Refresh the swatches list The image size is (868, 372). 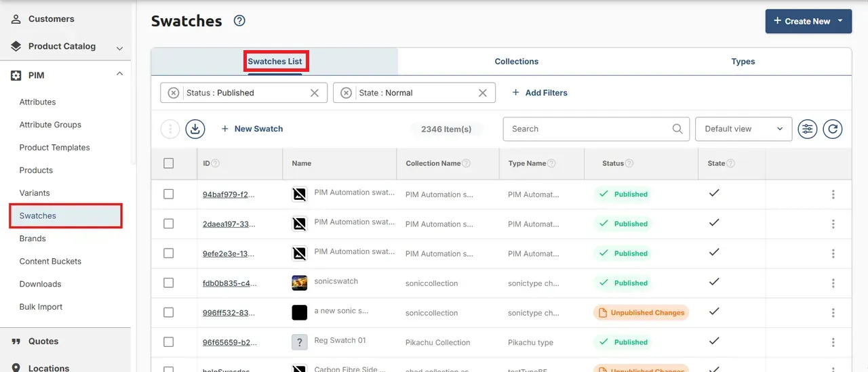click(833, 129)
